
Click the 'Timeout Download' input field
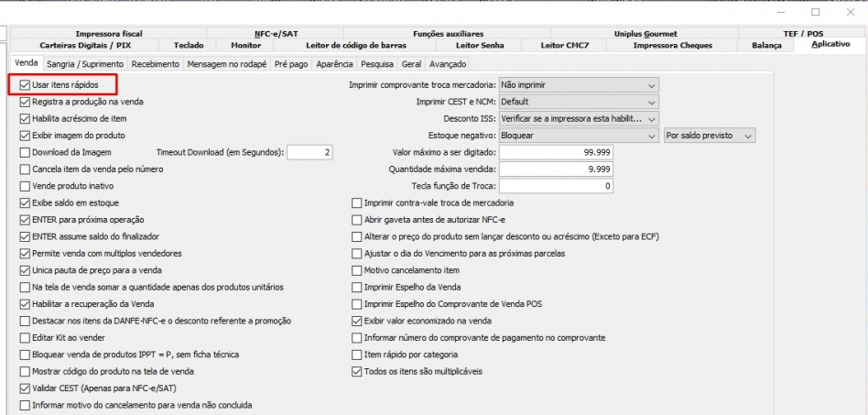309,152
